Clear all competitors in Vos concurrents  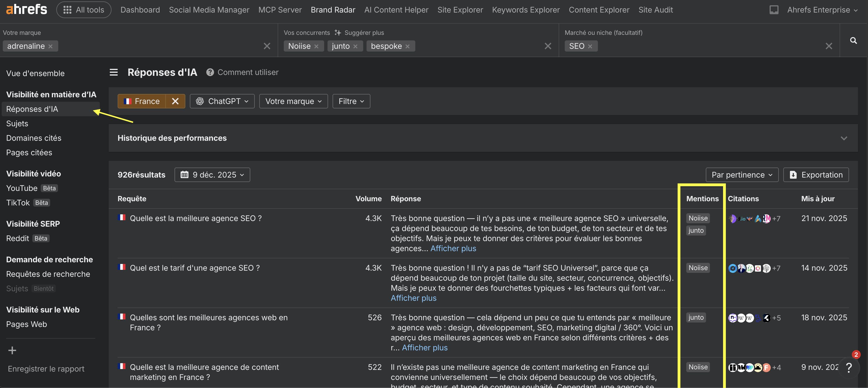tap(547, 46)
